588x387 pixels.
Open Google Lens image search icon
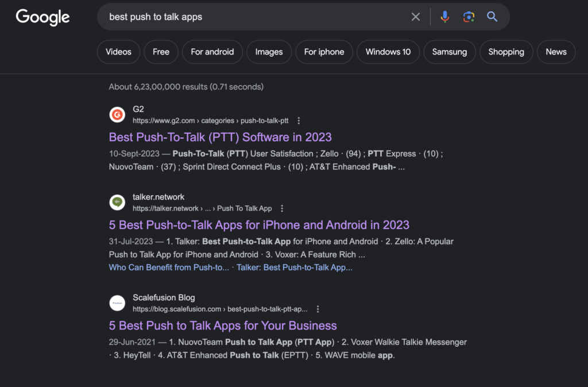coord(469,17)
